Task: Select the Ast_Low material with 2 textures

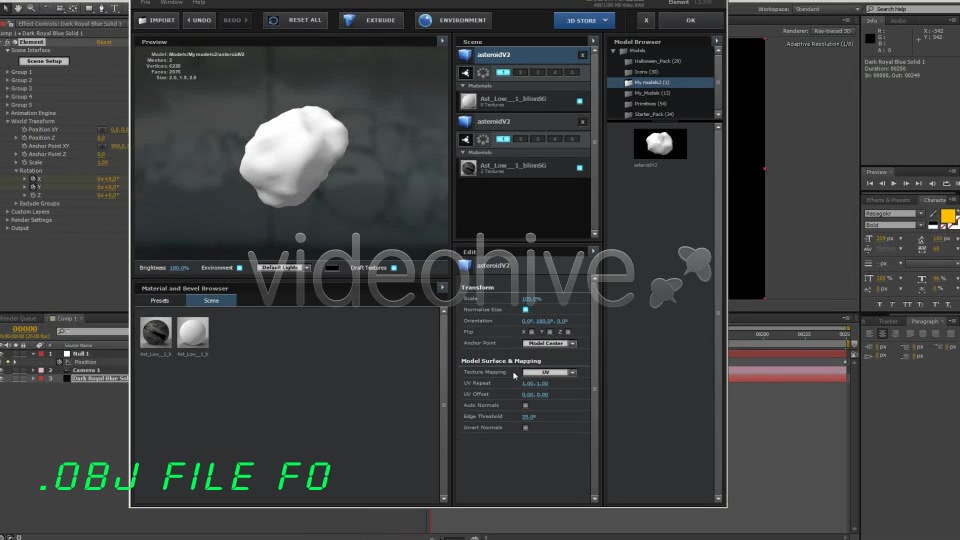Action: pos(523,168)
